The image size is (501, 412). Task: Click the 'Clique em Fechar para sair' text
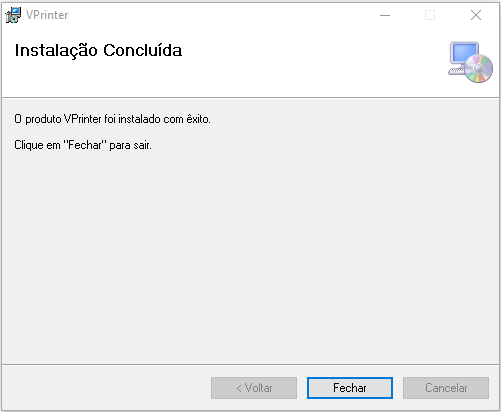[83, 145]
